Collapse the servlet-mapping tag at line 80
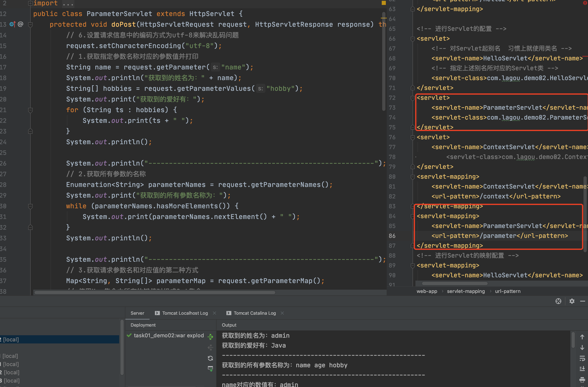This screenshot has width=588, height=387. 412,177
